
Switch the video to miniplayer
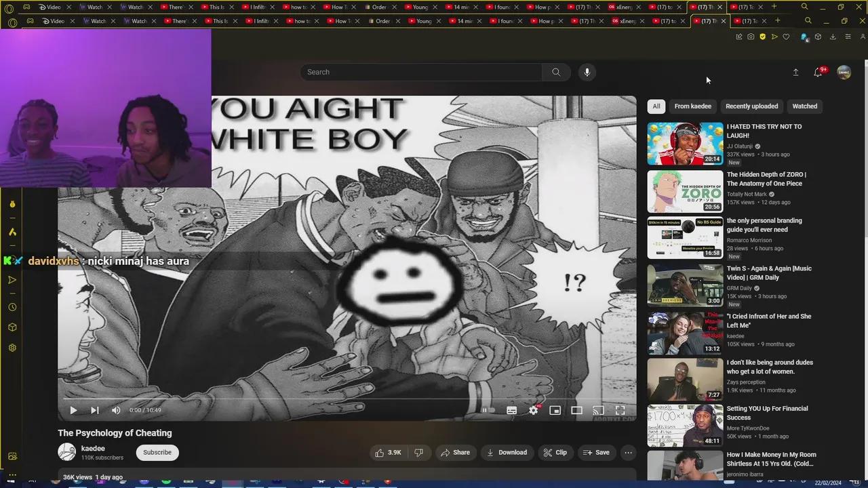point(555,410)
